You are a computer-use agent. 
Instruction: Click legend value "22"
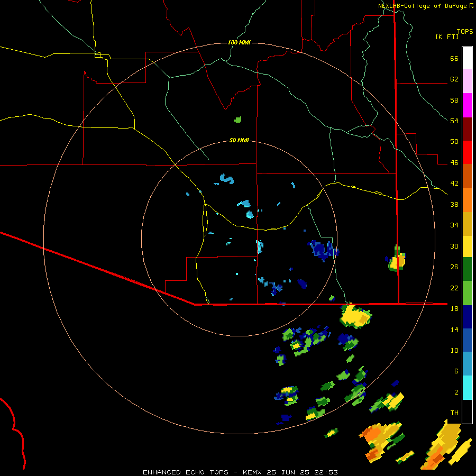(x=454, y=288)
